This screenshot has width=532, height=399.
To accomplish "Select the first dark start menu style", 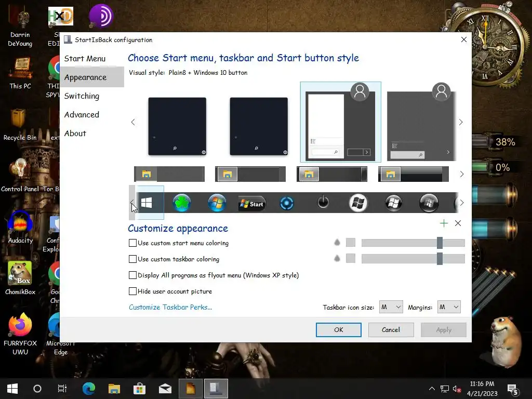I will click(177, 126).
